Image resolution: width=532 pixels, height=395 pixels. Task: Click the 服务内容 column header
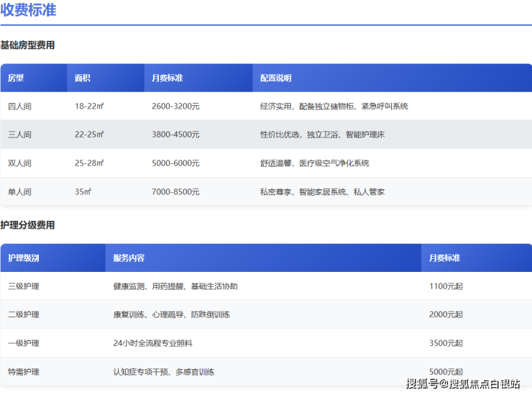tap(128, 258)
